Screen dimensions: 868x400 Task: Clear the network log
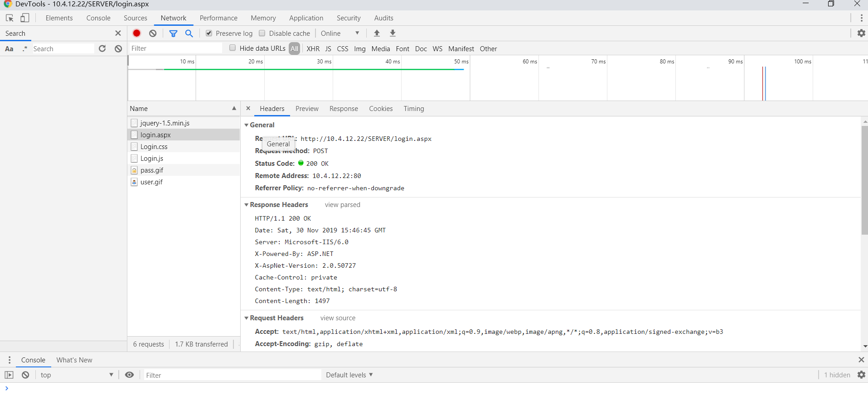pos(153,33)
